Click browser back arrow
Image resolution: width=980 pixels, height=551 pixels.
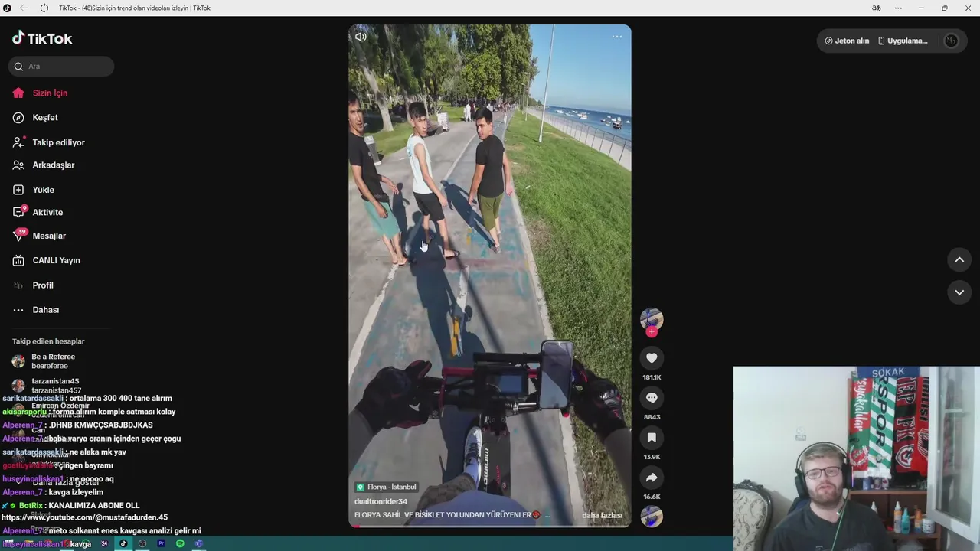pyautogui.click(x=24, y=8)
